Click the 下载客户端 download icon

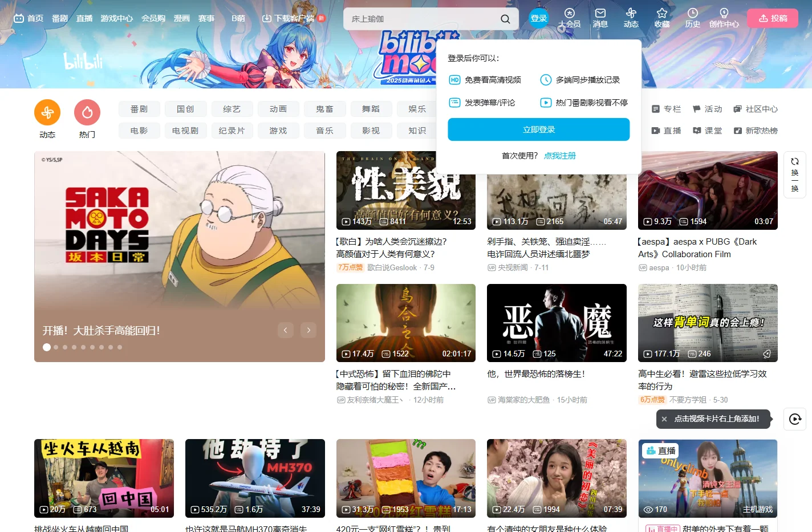tap(266, 18)
